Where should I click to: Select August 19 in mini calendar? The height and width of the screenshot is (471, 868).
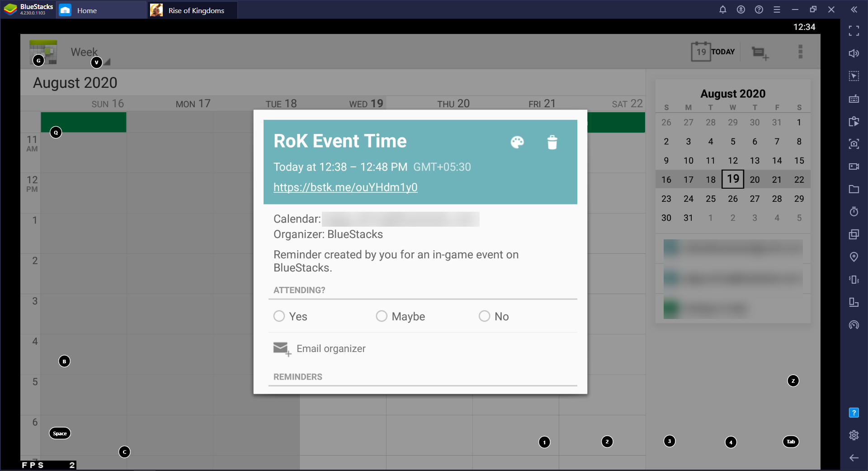pyautogui.click(x=733, y=179)
